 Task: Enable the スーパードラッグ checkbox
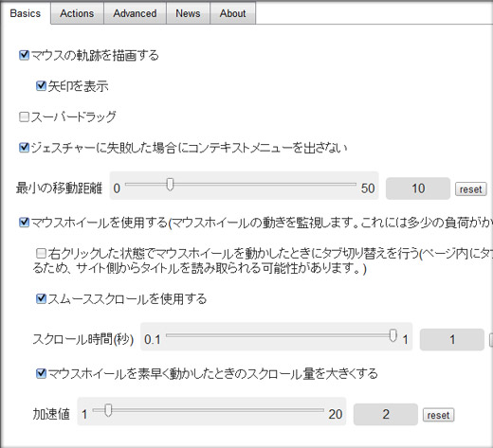24,116
